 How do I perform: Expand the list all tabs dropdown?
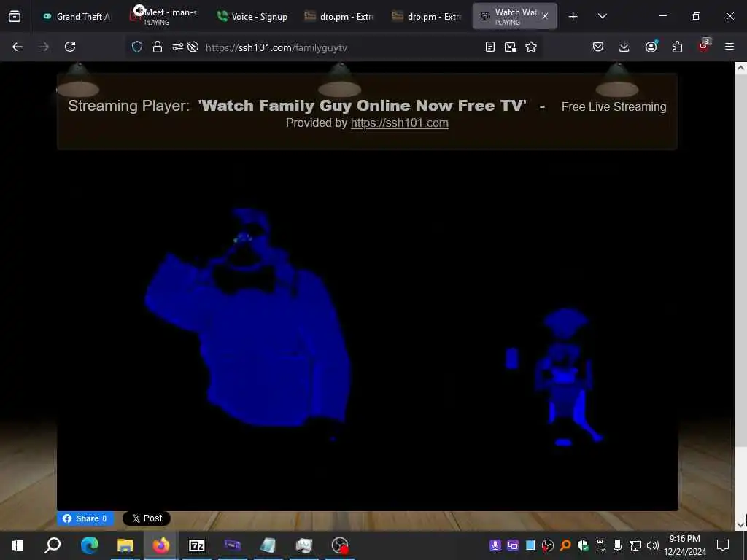pos(602,17)
